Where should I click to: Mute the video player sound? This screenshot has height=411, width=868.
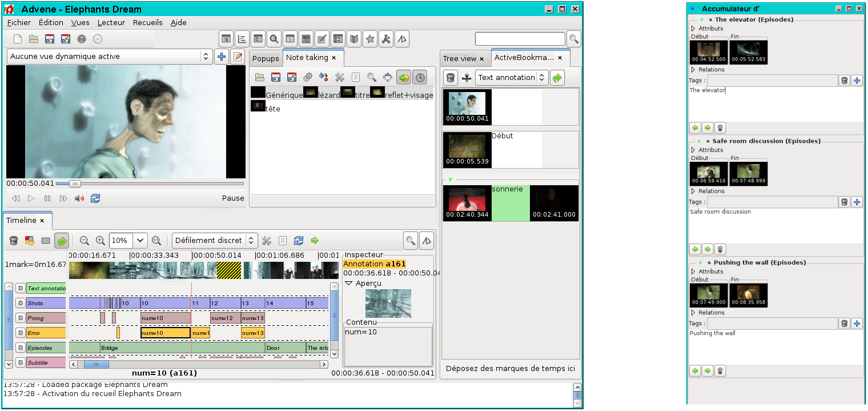click(x=79, y=198)
